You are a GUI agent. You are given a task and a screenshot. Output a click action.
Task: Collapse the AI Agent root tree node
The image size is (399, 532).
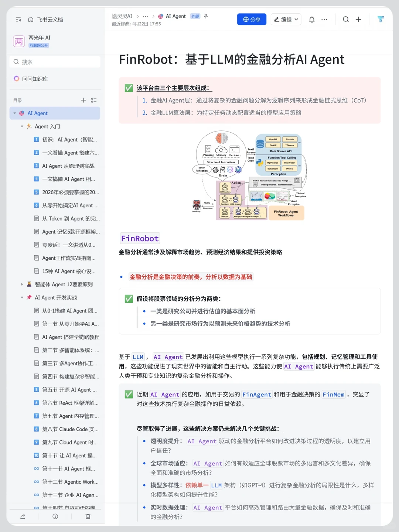[x=15, y=113]
